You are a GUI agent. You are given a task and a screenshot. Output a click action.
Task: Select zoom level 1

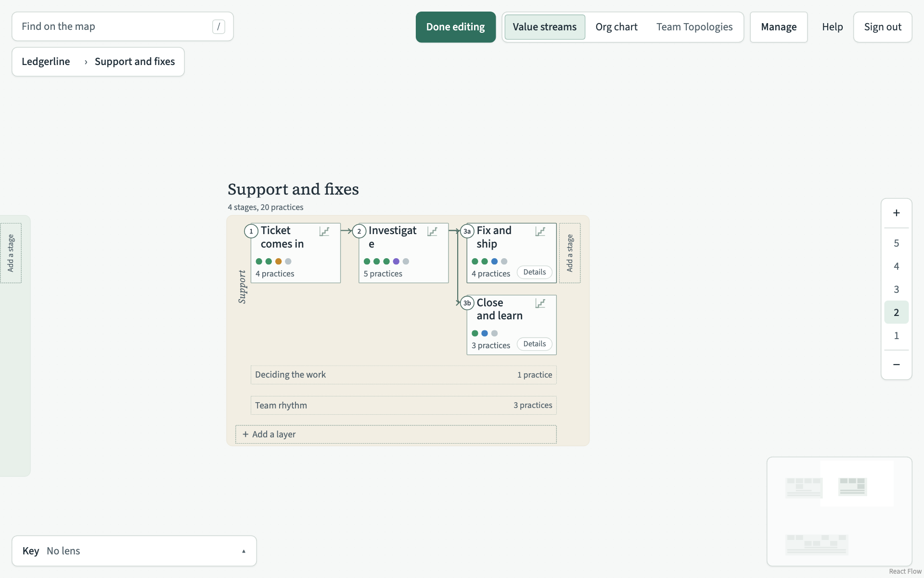click(x=896, y=336)
